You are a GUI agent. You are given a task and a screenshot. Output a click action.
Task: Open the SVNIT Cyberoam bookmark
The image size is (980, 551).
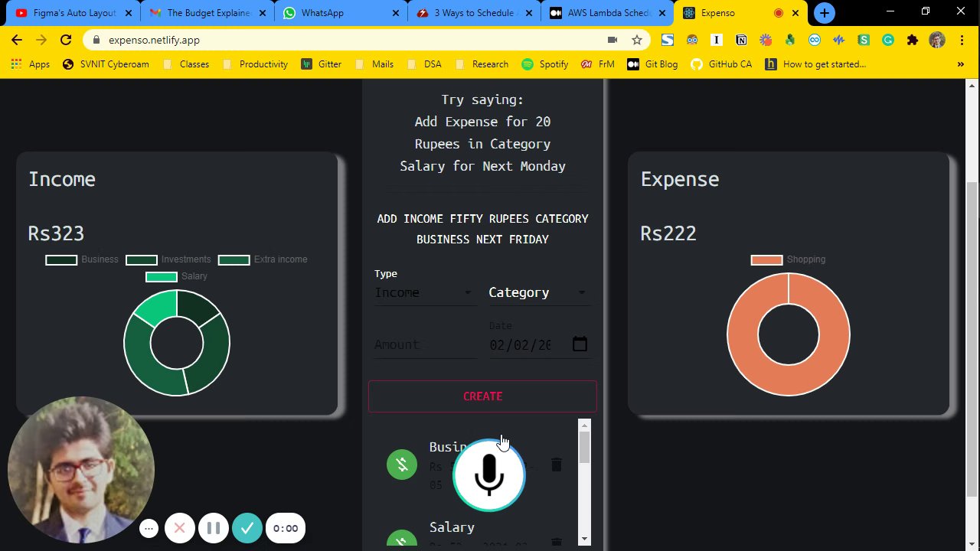click(106, 64)
